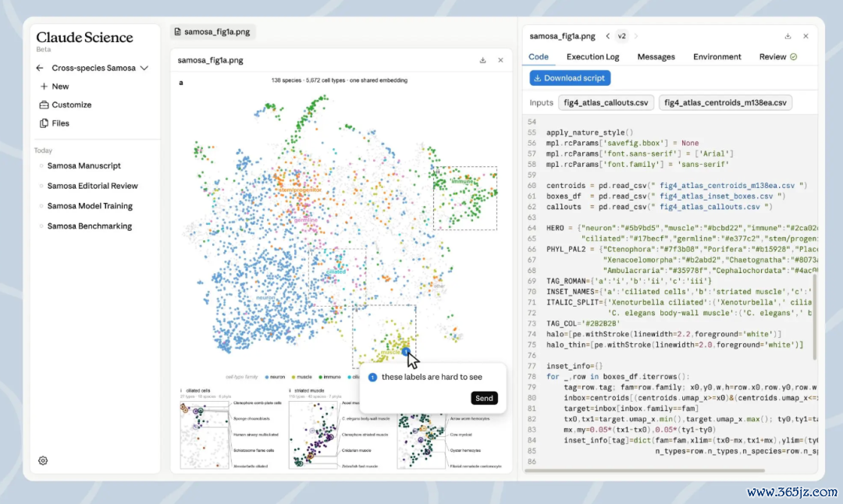The height and width of the screenshot is (504, 843).
Task: Switch to the Environment tab
Action: click(717, 56)
